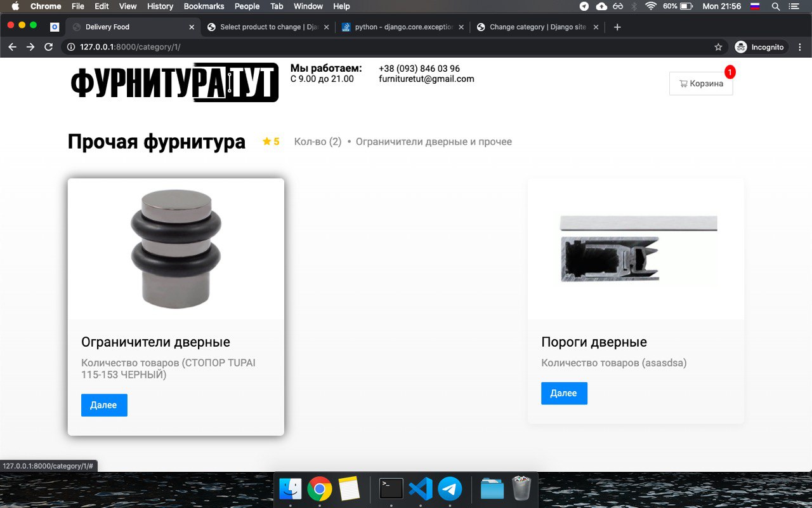Close the Delivery Food tab
812x508 pixels.
[x=192, y=27]
